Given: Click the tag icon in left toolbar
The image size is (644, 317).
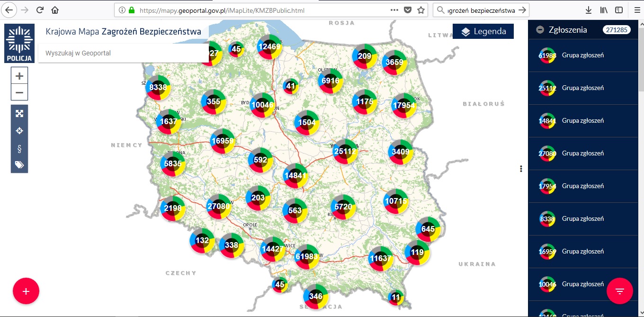Looking at the screenshot, I should click(x=19, y=165).
